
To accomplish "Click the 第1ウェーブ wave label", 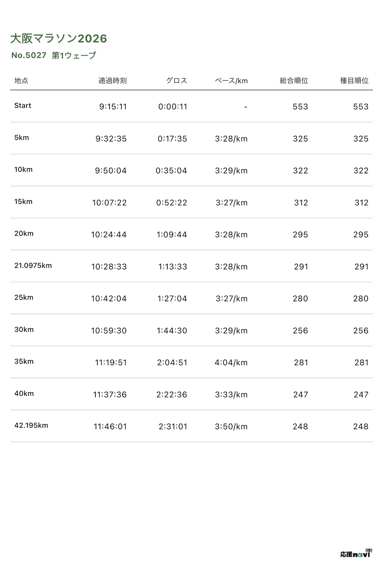I will coord(74,55).
